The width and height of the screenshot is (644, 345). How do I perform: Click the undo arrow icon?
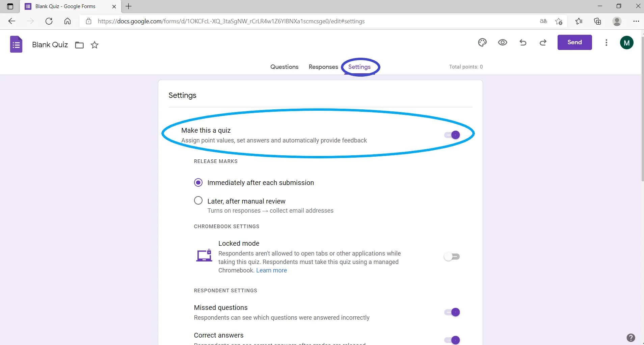(523, 43)
